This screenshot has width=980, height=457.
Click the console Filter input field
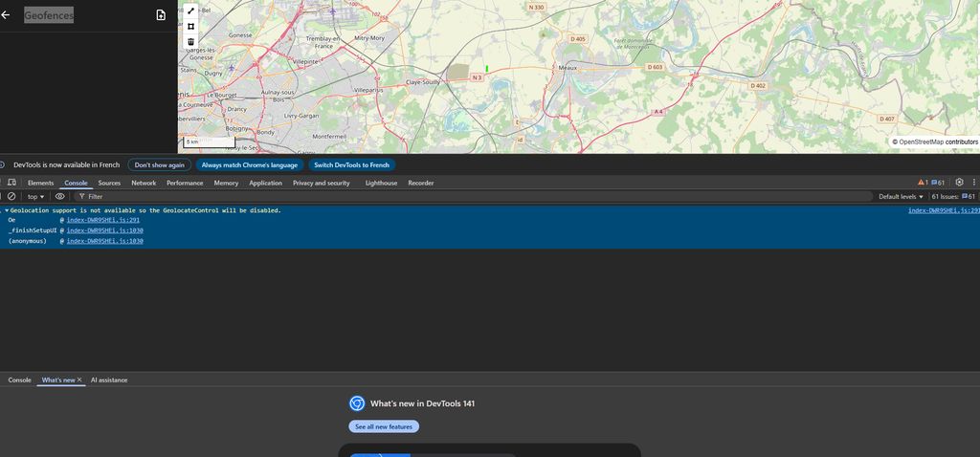[287, 196]
